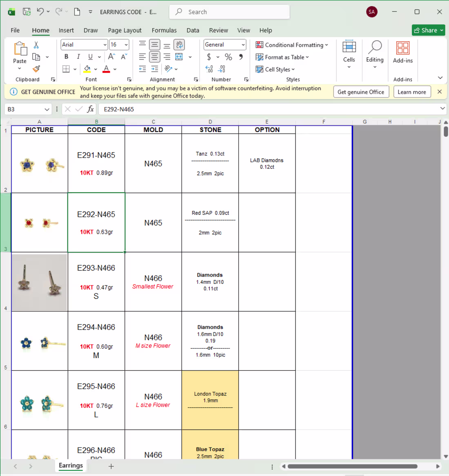This screenshot has height=476, width=449.
Task: Click in the Search box
Action: pyautogui.click(x=229, y=12)
